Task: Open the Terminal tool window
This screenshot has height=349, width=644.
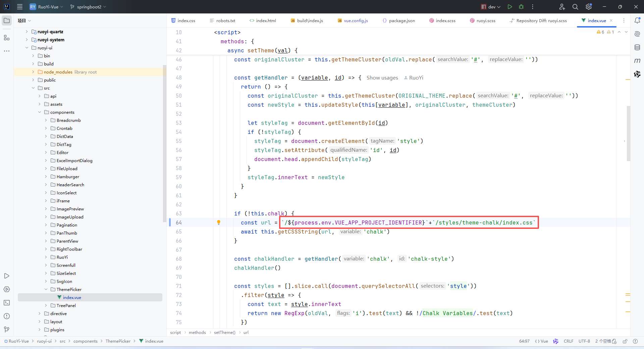Action: (x=7, y=303)
